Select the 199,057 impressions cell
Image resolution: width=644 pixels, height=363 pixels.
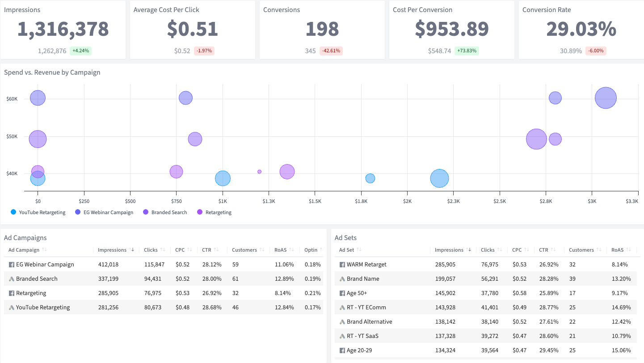[x=445, y=279]
